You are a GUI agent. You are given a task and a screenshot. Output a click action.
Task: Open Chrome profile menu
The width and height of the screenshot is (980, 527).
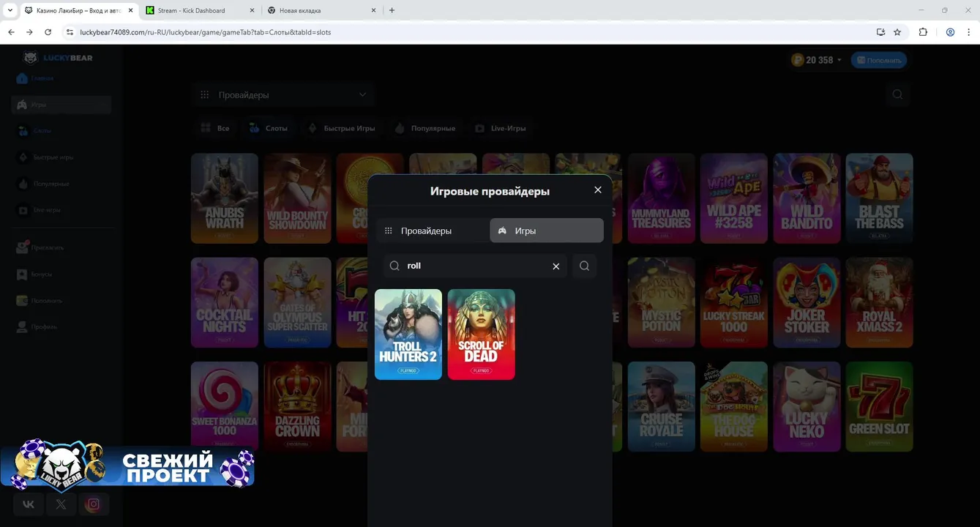(950, 32)
